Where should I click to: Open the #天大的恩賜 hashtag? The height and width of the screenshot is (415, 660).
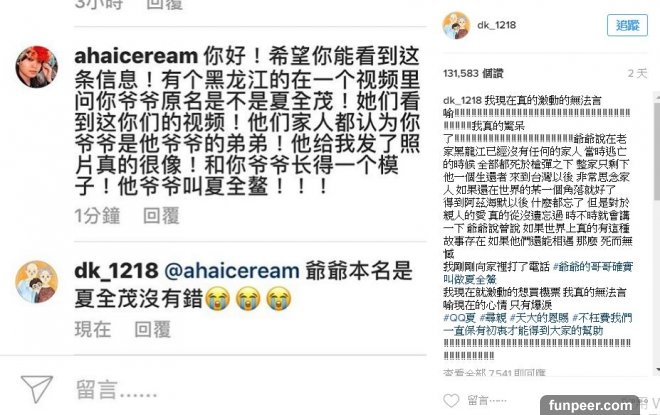click(x=539, y=318)
